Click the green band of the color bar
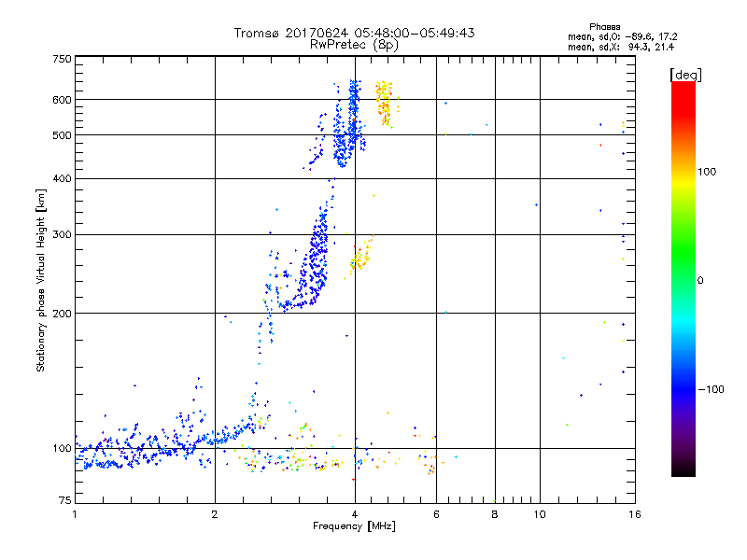This screenshot has height=560, width=747. click(x=683, y=279)
